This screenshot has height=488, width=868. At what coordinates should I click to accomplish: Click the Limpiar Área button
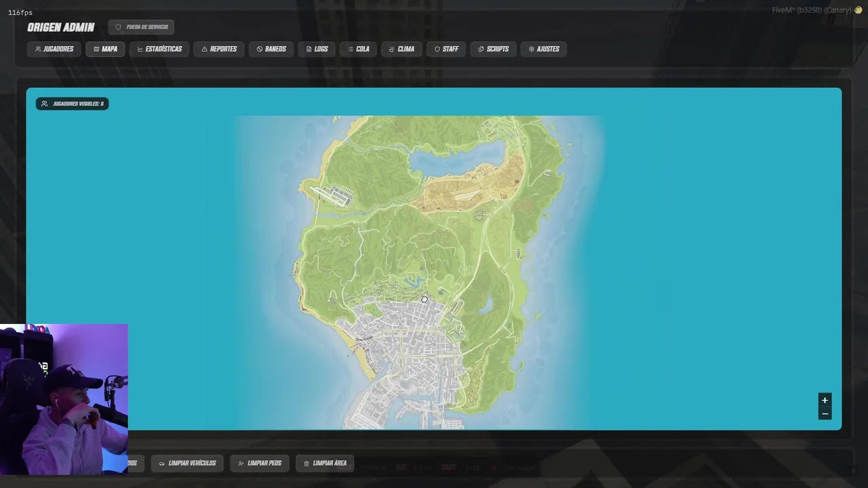pos(325,463)
